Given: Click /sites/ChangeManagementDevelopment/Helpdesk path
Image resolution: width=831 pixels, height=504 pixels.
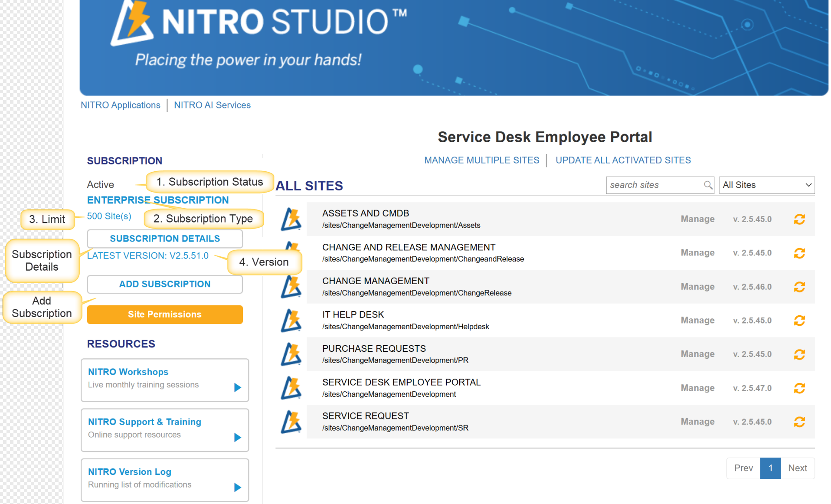Looking at the screenshot, I should point(406,327).
